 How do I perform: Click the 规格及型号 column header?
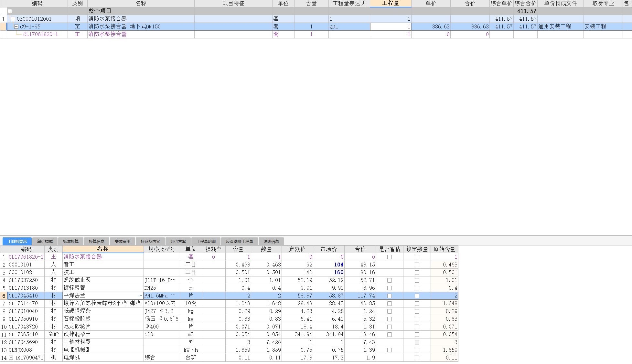(162, 249)
